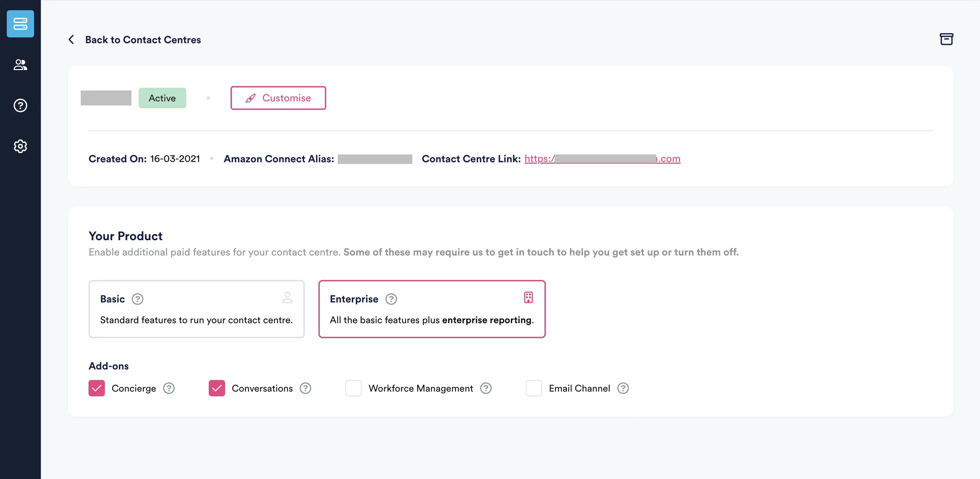
Task: Open the help icon in left sidebar
Action: (x=20, y=105)
